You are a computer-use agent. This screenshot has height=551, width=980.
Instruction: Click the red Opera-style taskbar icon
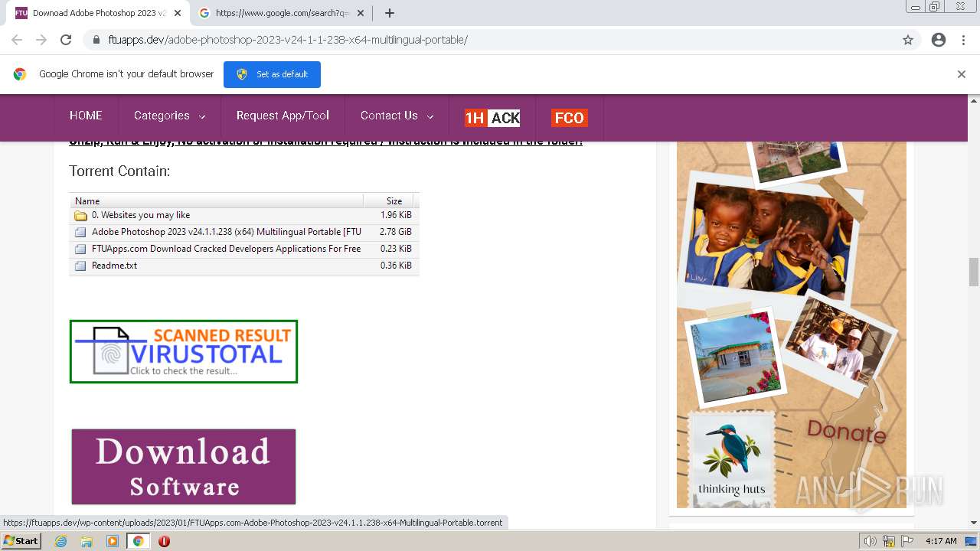[x=164, y=541]
